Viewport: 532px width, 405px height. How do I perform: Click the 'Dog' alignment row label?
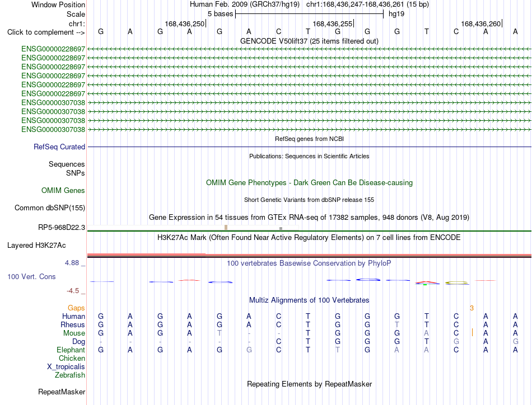tap(78, 342)
